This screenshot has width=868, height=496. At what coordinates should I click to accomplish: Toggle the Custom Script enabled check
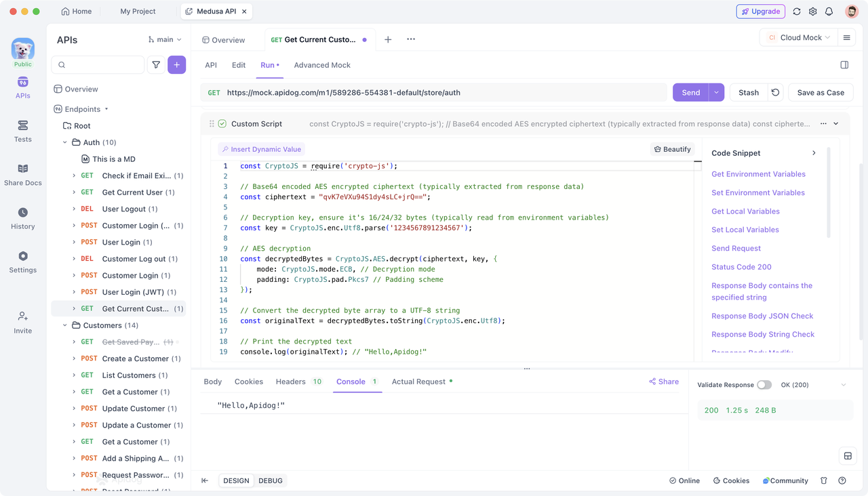[222, 124]
